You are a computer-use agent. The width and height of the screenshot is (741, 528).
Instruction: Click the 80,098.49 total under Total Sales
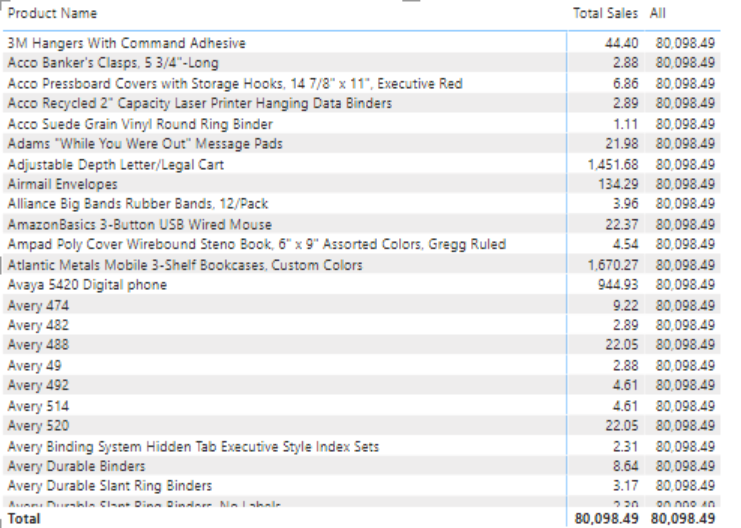pos(606,519)
